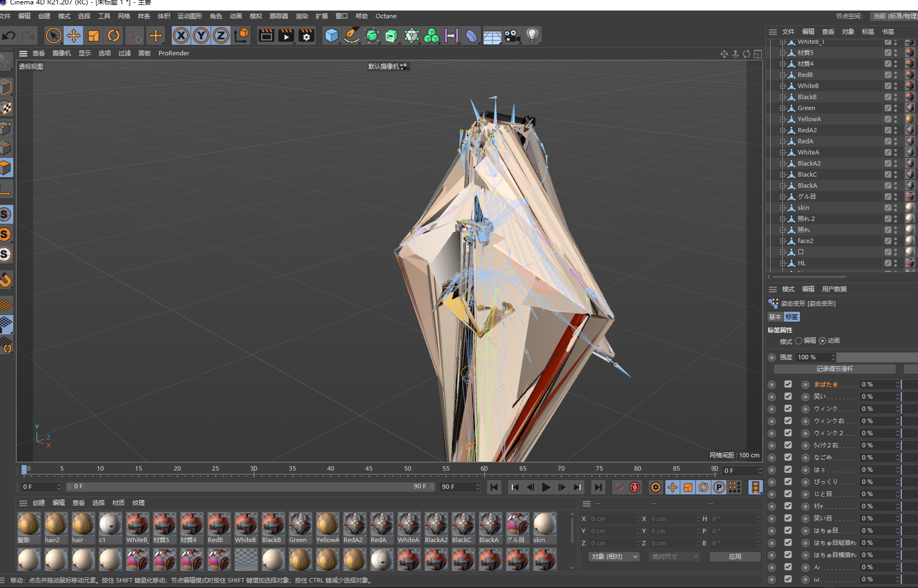Open the deformer bend icon

[x=471, y=36]
